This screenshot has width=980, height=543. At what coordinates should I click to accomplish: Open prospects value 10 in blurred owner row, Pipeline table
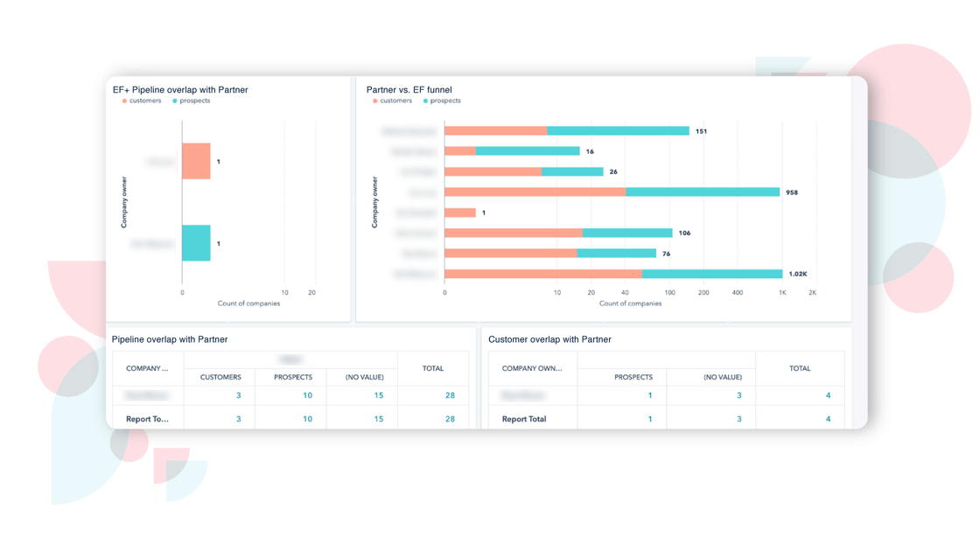click(307, 395)
